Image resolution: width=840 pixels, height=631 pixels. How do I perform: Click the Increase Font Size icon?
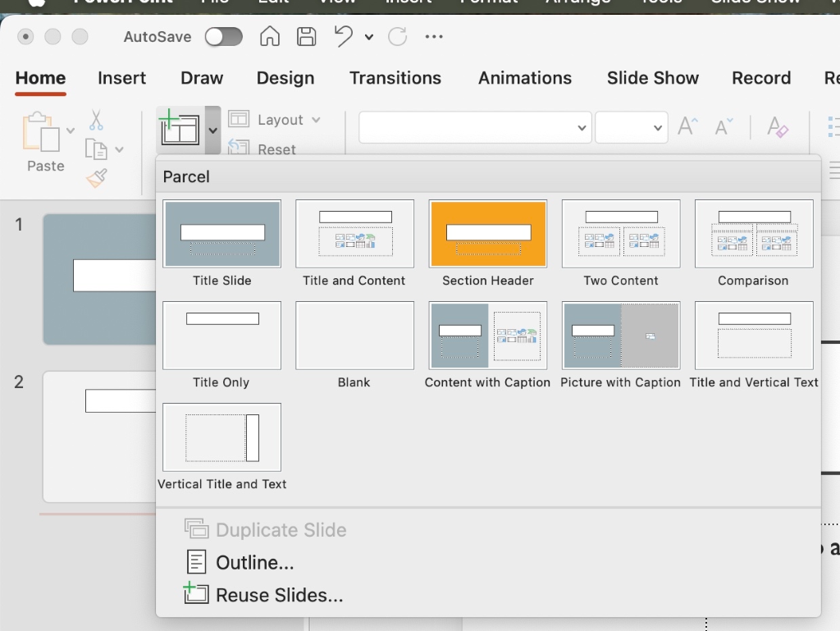point(687,126)
